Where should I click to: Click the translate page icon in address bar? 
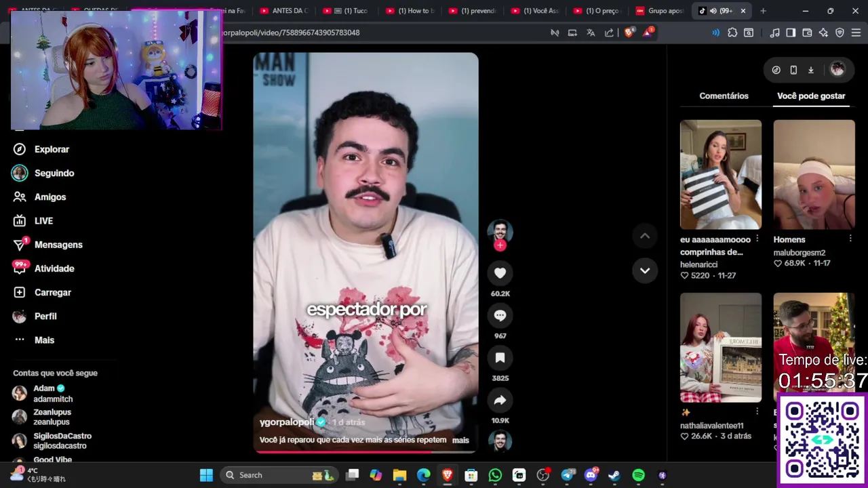(591, 33)
